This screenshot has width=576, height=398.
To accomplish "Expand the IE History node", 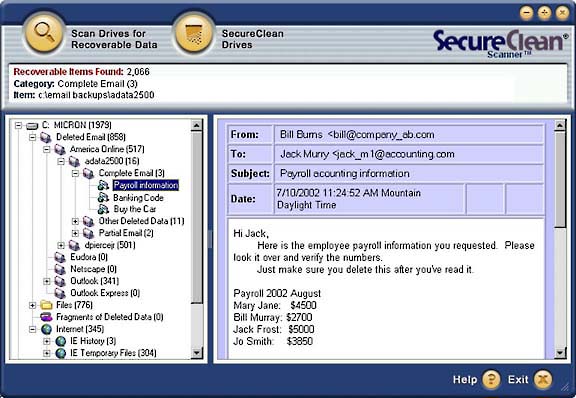I will coord(47,341).
